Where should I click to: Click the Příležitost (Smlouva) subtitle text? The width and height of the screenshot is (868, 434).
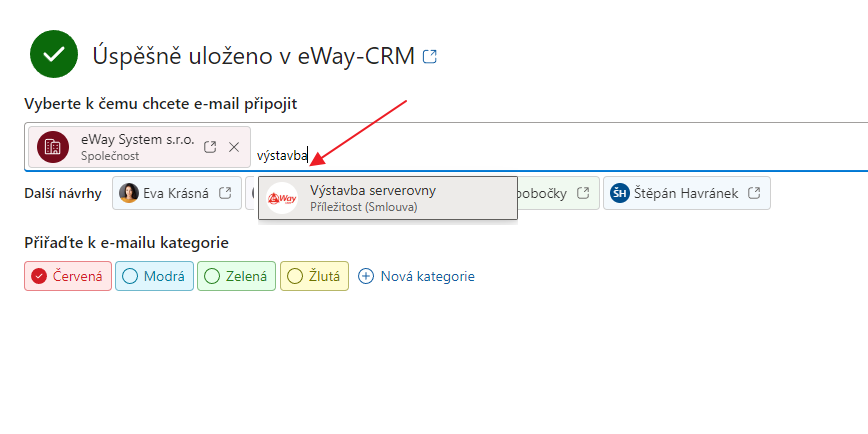click(x=364, y=207)
